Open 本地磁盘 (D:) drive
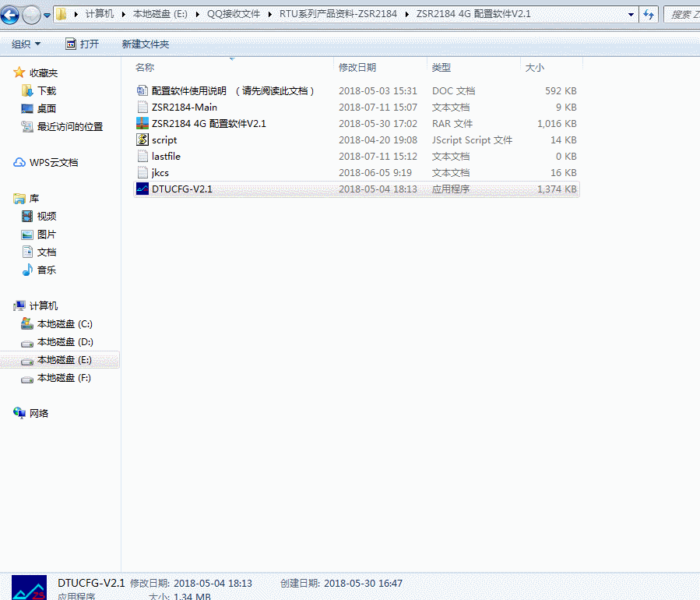Screen dimensions: 700x600 click(x=65, y=342)
